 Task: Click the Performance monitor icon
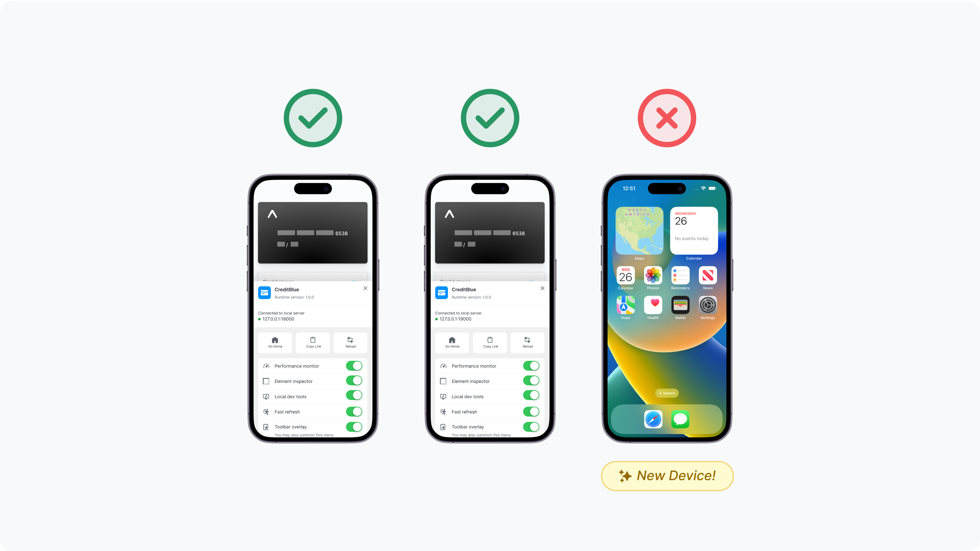point(265,366)
